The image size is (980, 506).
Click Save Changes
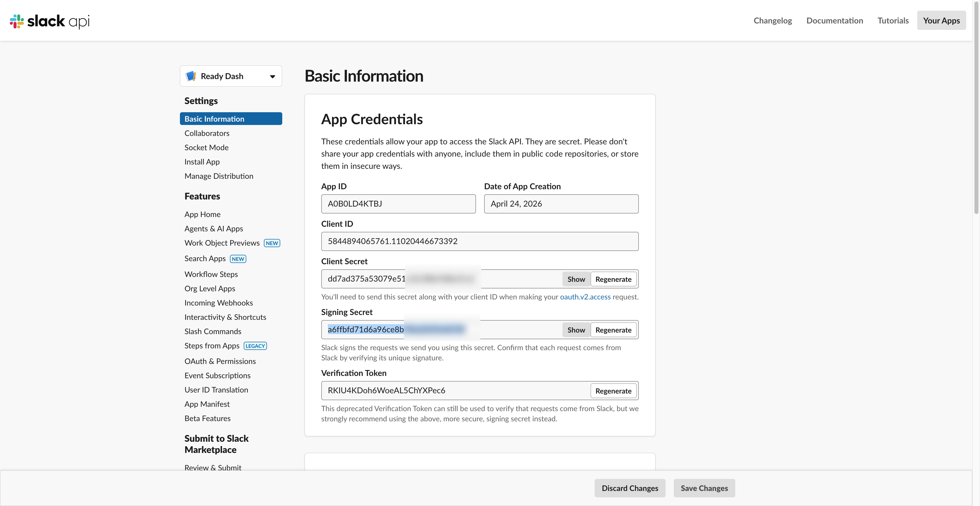[x=704, y=488]
